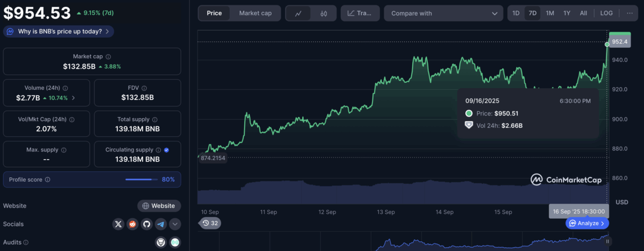Select the line chart type icon
The width and height of the screenshot is (644, 251).
(x=298, y=13)
